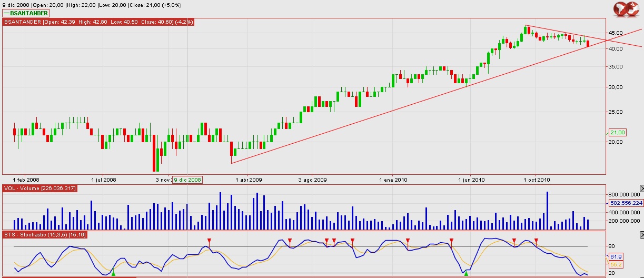Screen dimensions: 644x278
Task: Click the 3 ago 2009 date label
Action: click(312, 180)
